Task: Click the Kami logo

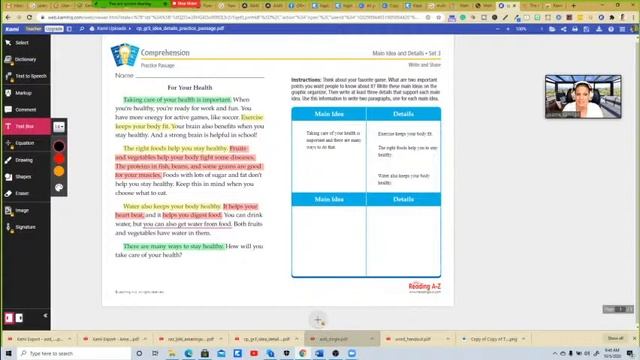Action: [12, 29]
